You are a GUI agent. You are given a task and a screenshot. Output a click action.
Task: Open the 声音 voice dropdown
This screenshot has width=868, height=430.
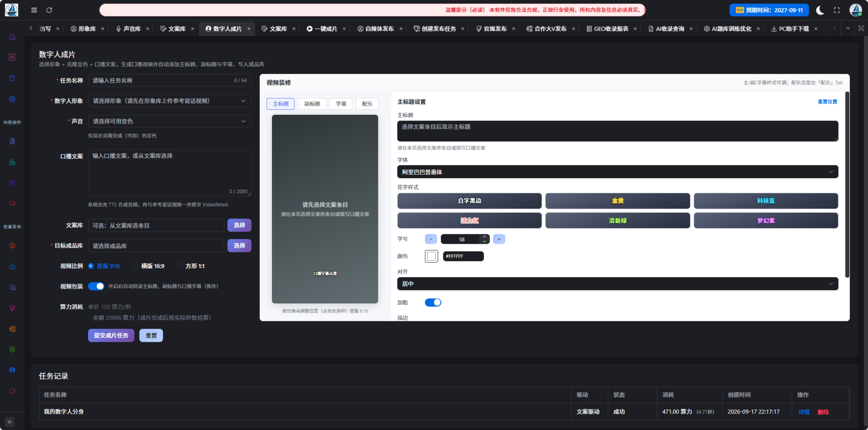pos(169,121)
